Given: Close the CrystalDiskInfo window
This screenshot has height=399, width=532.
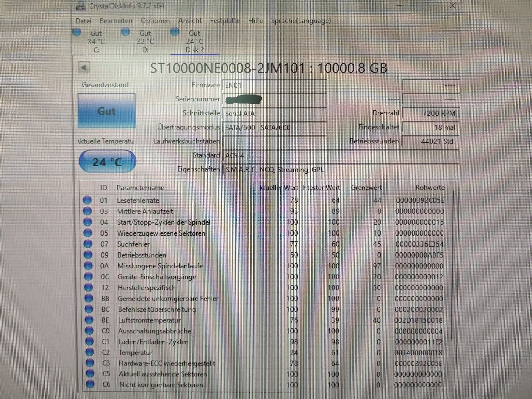Looking at the screenshot, I should (452, 6).
